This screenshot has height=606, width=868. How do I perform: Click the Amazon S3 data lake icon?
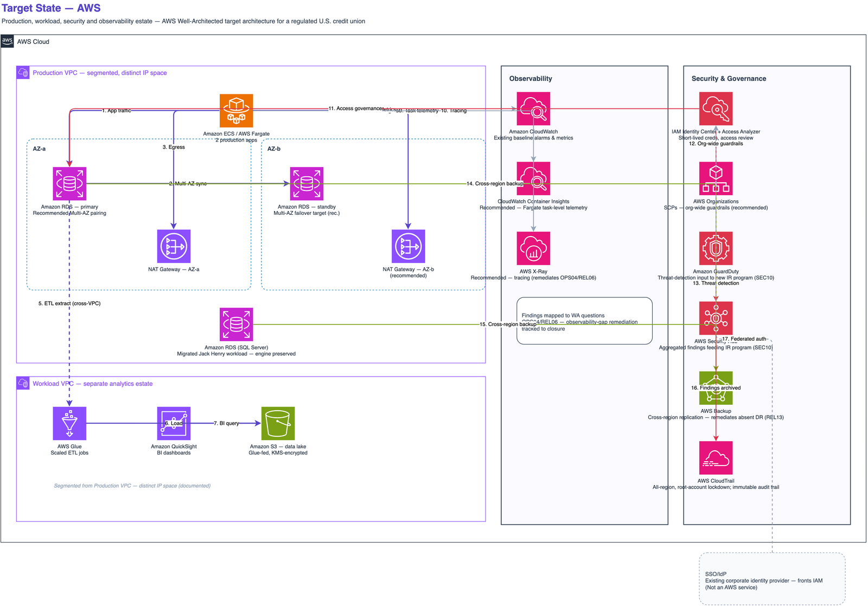[x=278, y=423]
